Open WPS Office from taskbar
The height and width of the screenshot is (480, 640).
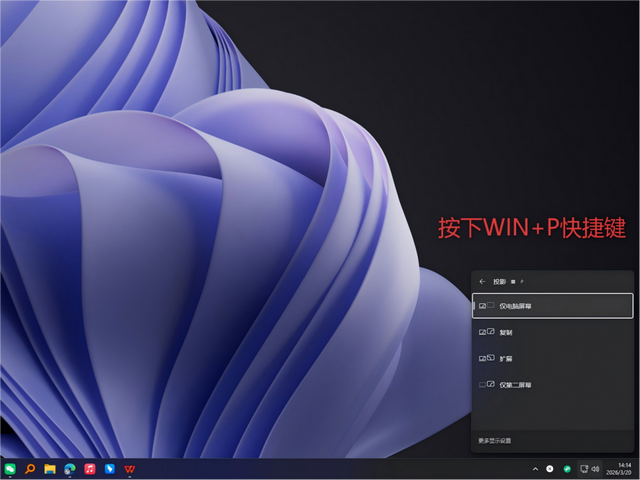pos(129,469)
